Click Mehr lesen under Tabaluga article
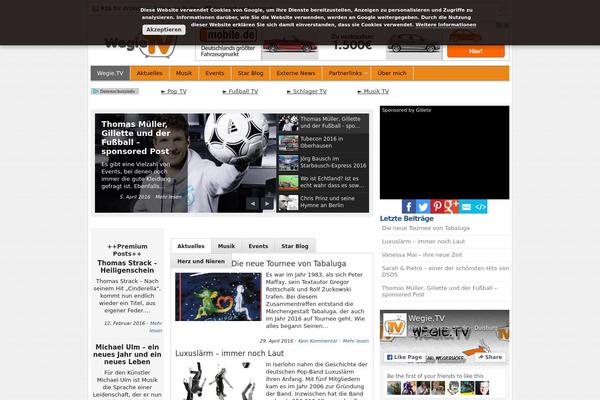Image resolution: width=600 pixels, height=400 pixels. (356, 341)
